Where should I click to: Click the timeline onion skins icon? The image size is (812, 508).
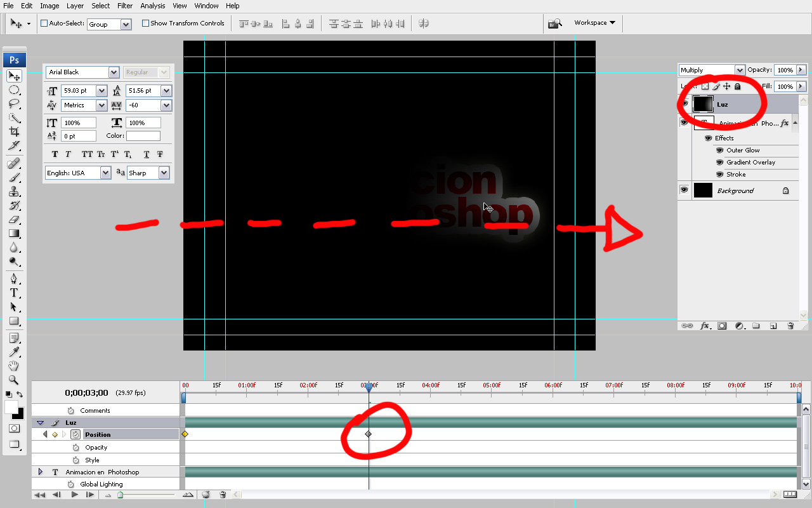click(206, 495)
